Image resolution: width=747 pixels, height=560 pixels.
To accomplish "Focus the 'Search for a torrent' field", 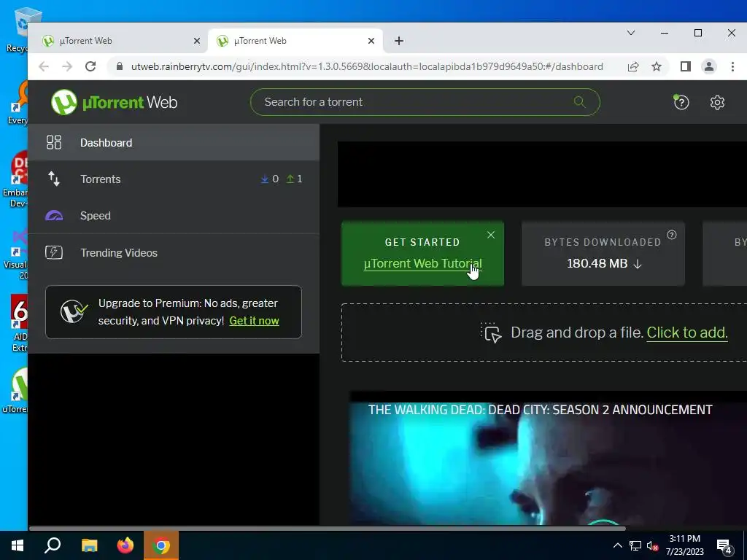I will point(425,102).
